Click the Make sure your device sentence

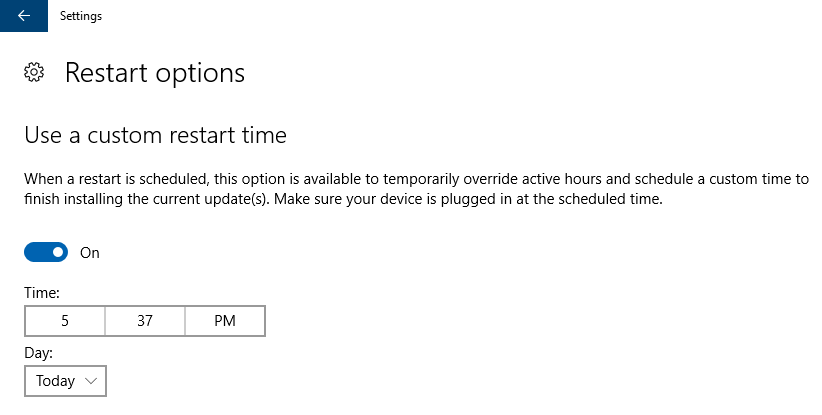[468, 199]
